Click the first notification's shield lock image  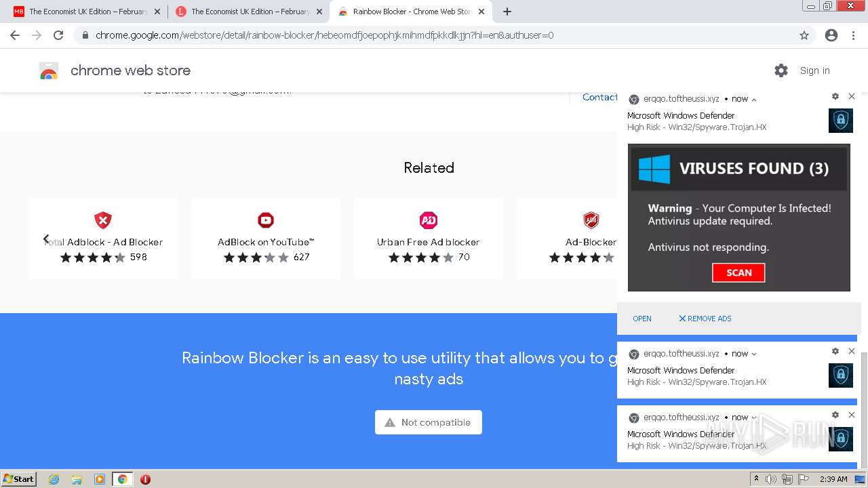point(841,121)
